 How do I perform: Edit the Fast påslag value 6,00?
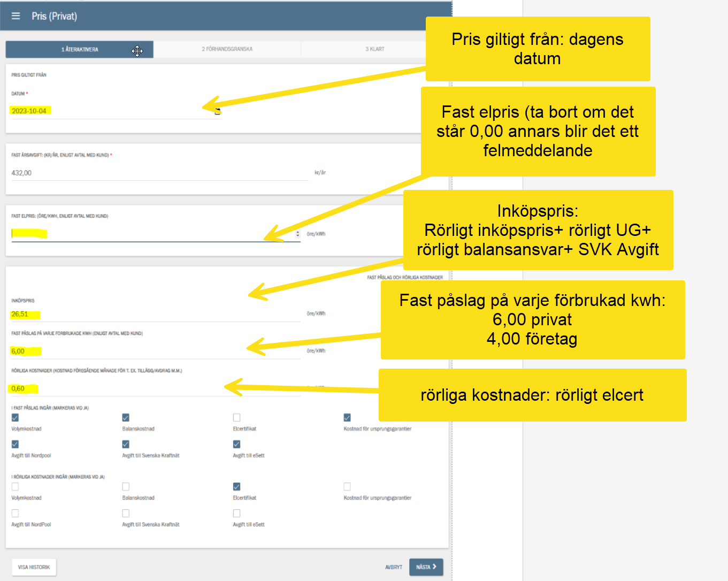[x=150, y=351]
